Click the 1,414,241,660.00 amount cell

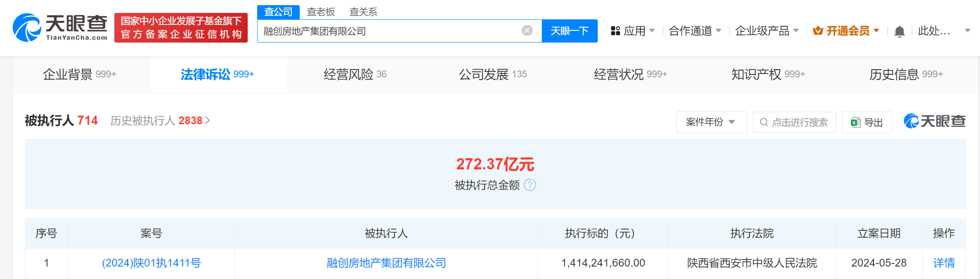(603, 263)
